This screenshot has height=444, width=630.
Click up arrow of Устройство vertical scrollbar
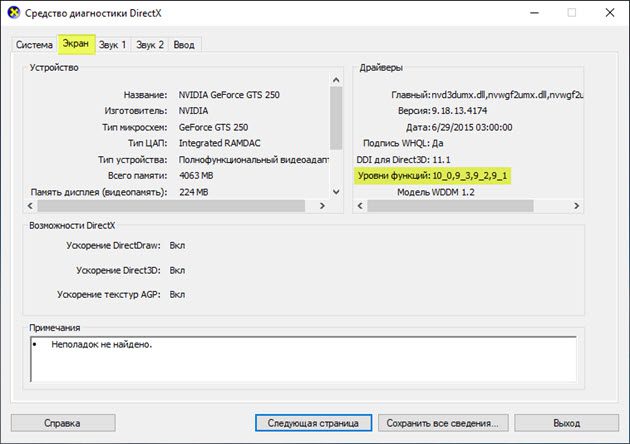click(336, 80)
